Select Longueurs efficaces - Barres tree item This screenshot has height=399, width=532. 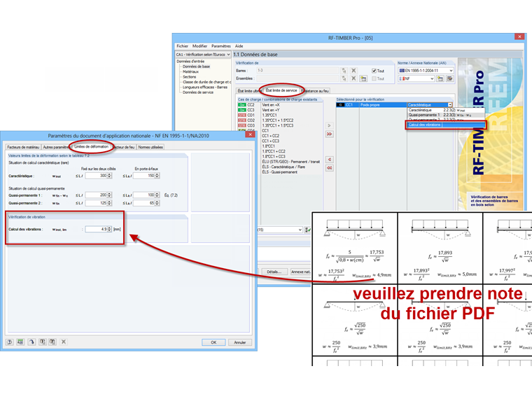click(x=205, y=87)
